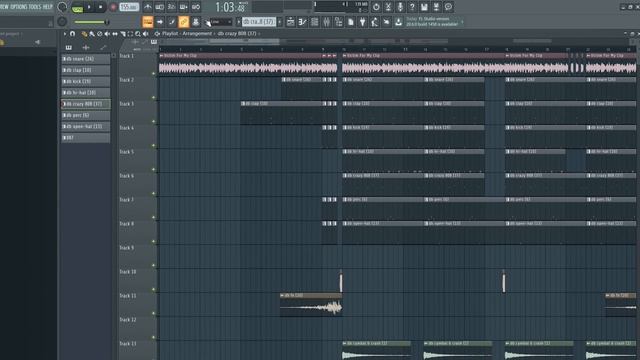
Task: Click the download update icon
Action: pos(398,22)
